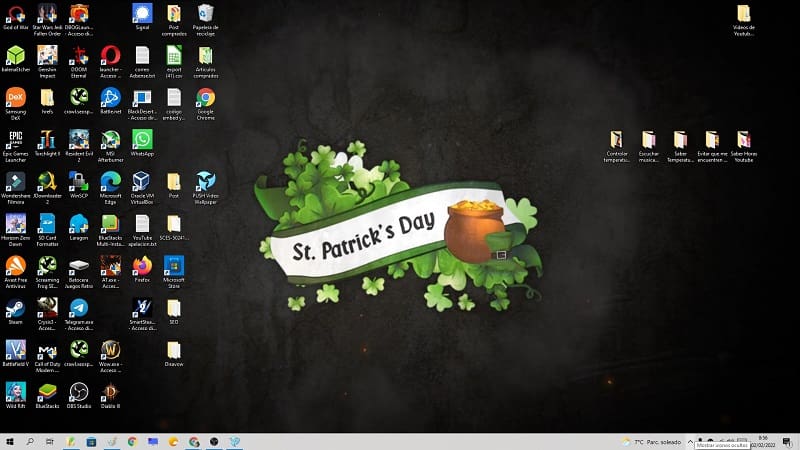This screenshot has height=450, width=800.
Task: Select the Epic Games Launcher shortcut
Action: 15,146
